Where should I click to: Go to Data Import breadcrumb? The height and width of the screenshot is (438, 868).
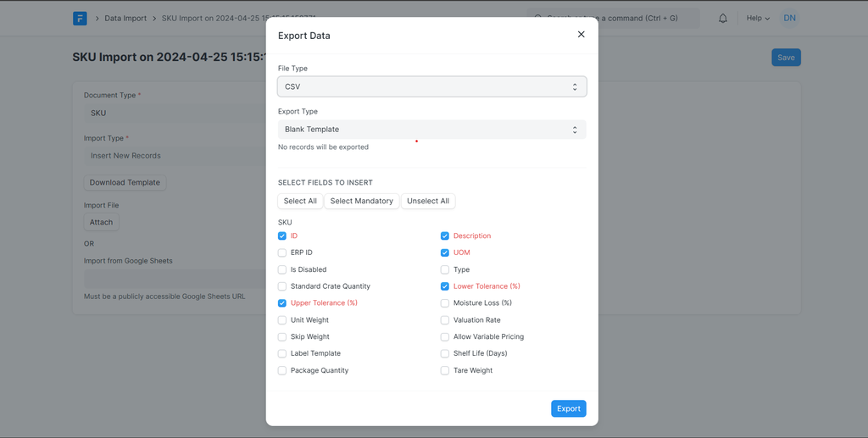click(x=125, y=19)
